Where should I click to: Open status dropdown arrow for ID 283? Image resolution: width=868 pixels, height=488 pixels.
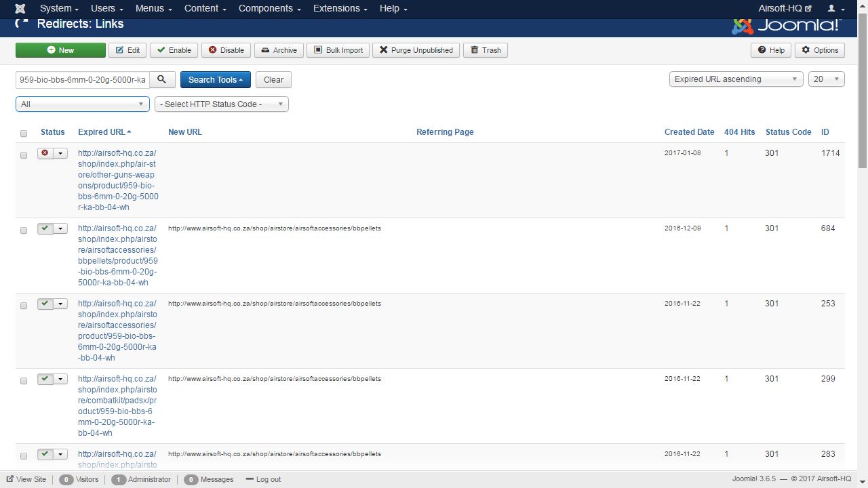[60, 454]
